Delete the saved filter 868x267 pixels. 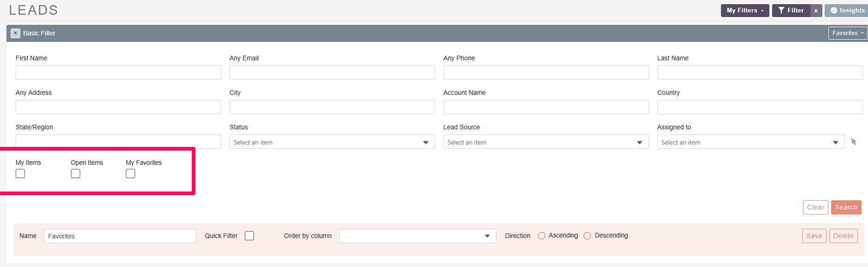[x=844, y=236]
